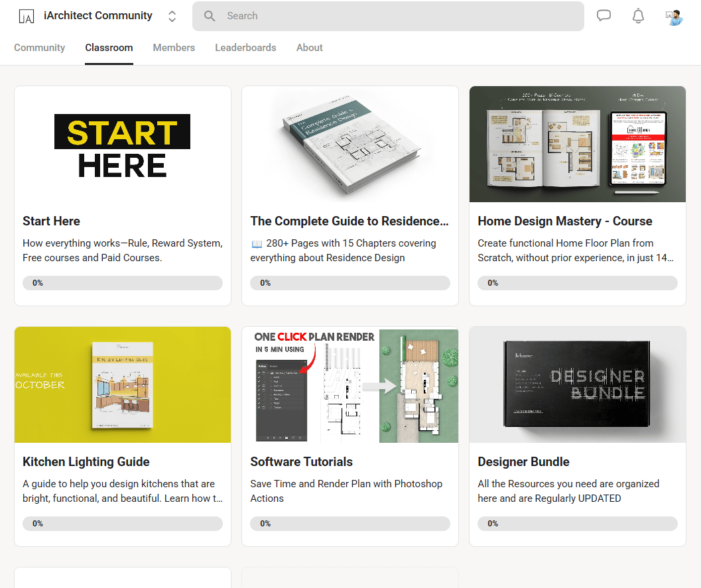Image resolution: width=701 pixels, height=588 pixels.
Task: Open the notifications bell icon
Action: click(x=638, y=16)
